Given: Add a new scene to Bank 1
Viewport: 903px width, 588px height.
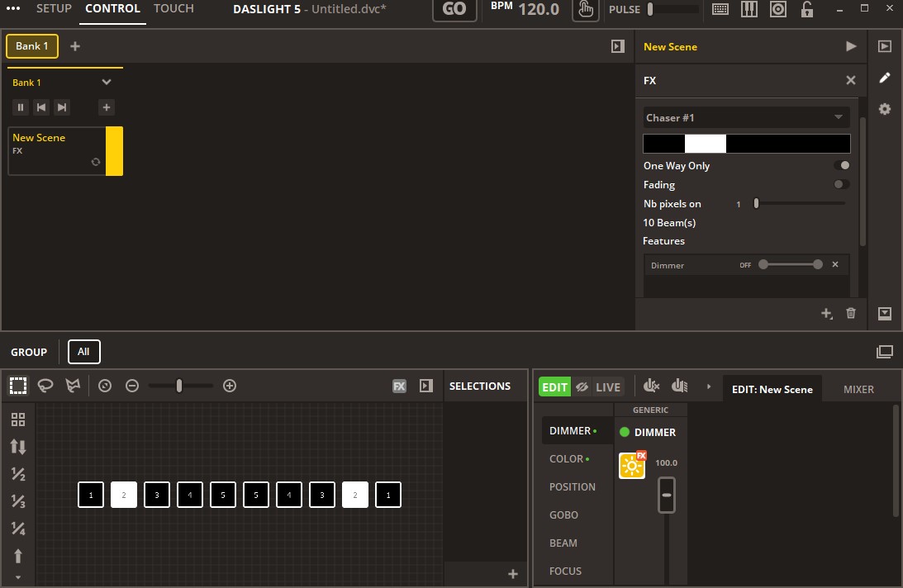Looking at the screenshot, I should click(x=106, y=107).
